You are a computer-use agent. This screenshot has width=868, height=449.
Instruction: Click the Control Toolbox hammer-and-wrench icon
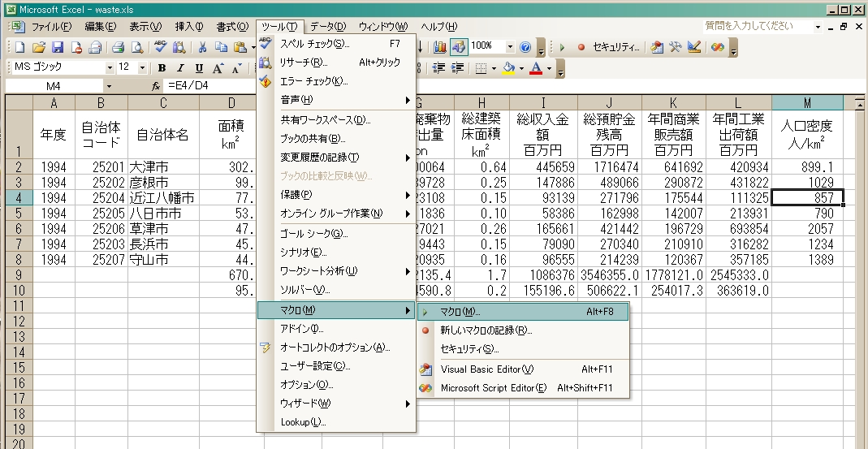click(676, 48)
